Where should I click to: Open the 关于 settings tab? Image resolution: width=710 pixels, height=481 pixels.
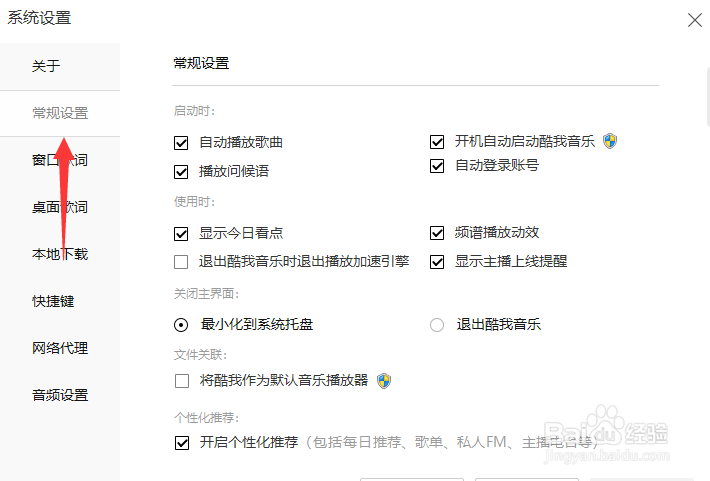pyautogui.click(x=46, y=66)
